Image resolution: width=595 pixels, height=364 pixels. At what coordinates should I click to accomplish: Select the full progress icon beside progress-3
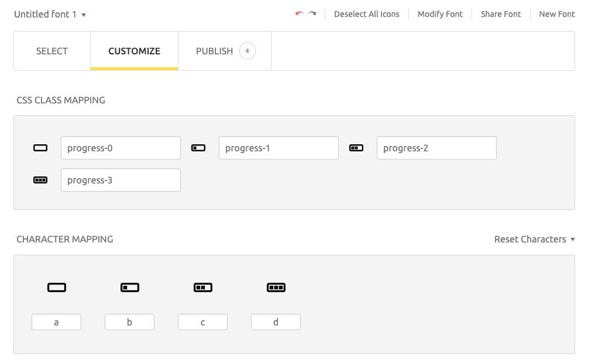click(40, 179)
